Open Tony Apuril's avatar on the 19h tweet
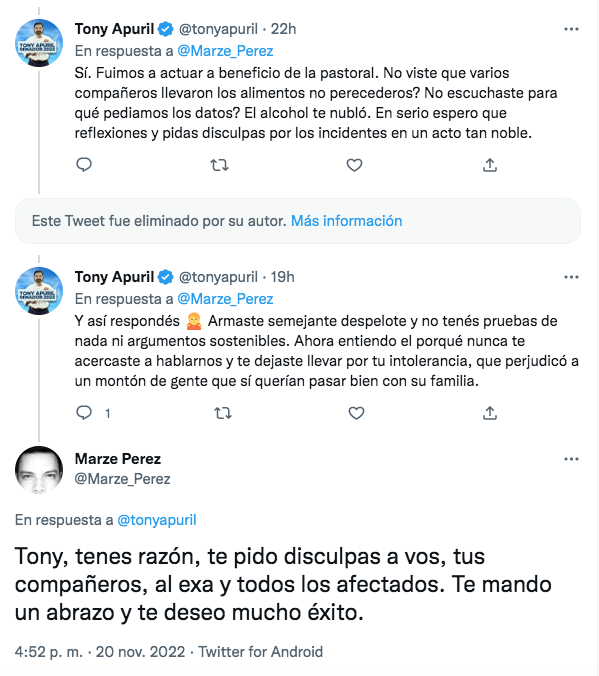 click(x=39, y=291)
